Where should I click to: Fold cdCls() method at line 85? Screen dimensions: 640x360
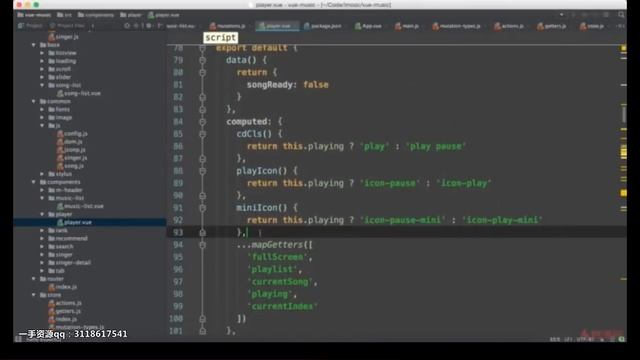(202, 134)
